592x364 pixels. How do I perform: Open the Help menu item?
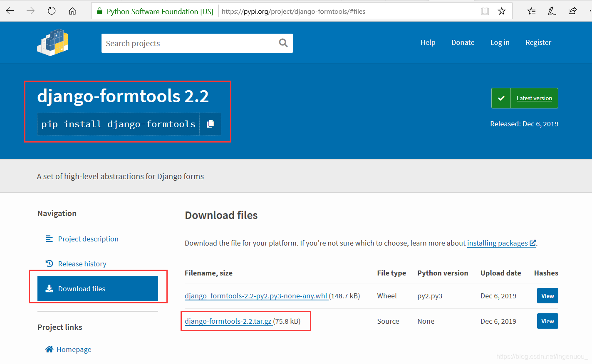(428, 42)
